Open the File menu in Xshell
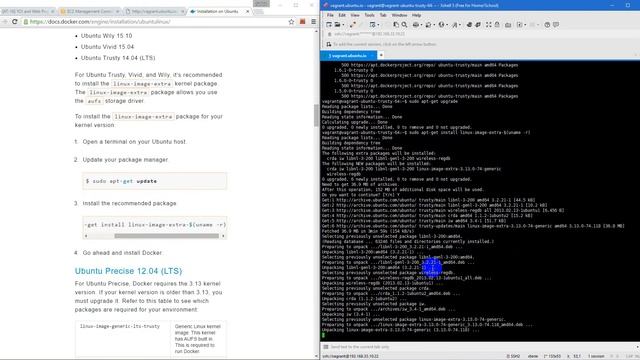This screenshot has width=640, height=360. pyautogui.click(x=330, y=15)
